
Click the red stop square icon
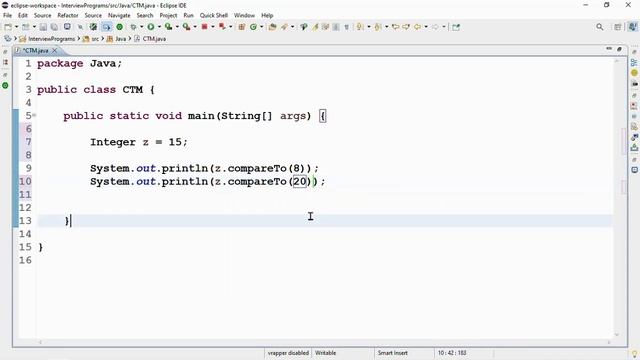click(204, 27)
